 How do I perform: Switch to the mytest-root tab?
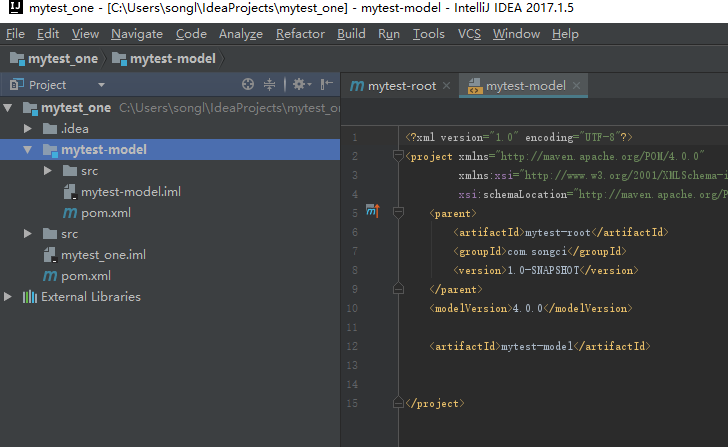click(x=402, y=86)
